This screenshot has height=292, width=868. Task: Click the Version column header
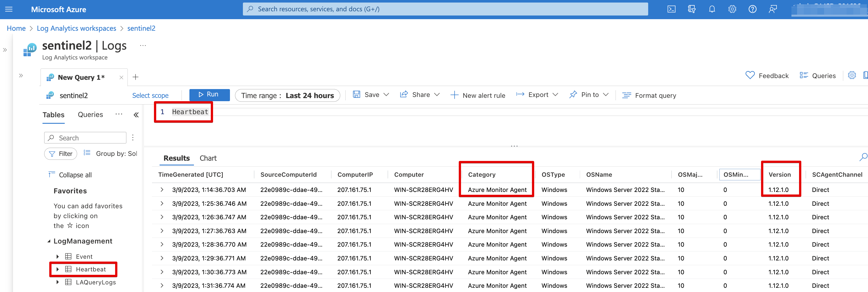(x=780, y=174)
